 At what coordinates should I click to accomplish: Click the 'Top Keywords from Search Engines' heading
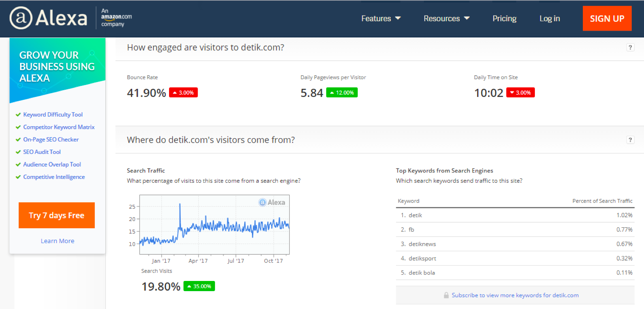[444, 170]
